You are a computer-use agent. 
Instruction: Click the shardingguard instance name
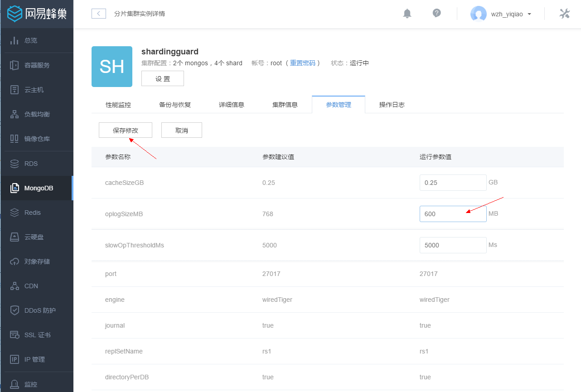click(170, 52)
